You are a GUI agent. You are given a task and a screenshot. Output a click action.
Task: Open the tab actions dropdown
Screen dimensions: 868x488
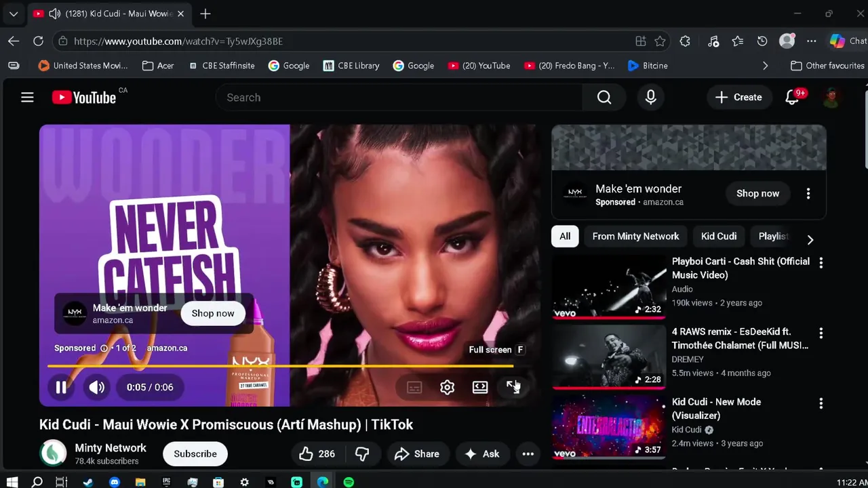pos(14,14)
